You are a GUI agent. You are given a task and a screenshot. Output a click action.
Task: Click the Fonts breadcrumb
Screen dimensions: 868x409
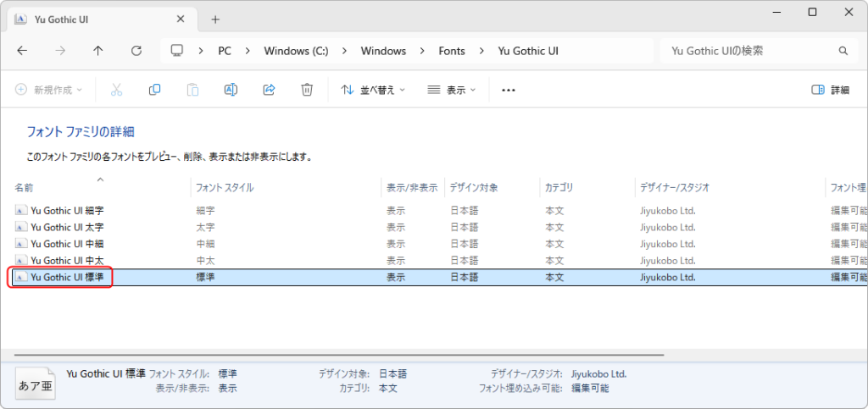click(452, 51)
